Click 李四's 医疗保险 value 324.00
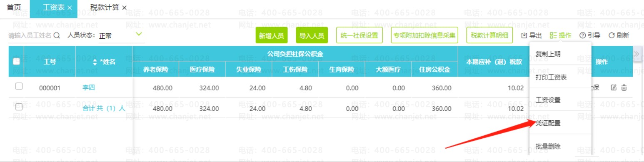This screenshot has width=644, height=162. (x=209, y=88)
